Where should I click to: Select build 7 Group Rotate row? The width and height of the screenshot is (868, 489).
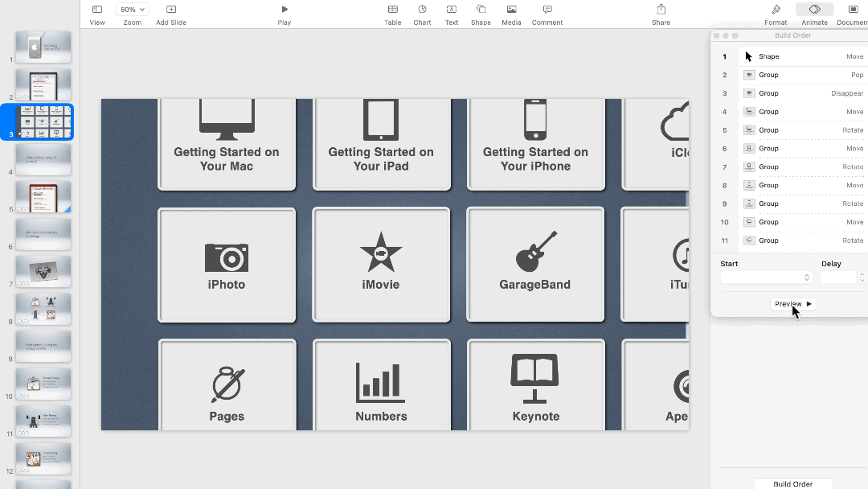coord(803,166)
